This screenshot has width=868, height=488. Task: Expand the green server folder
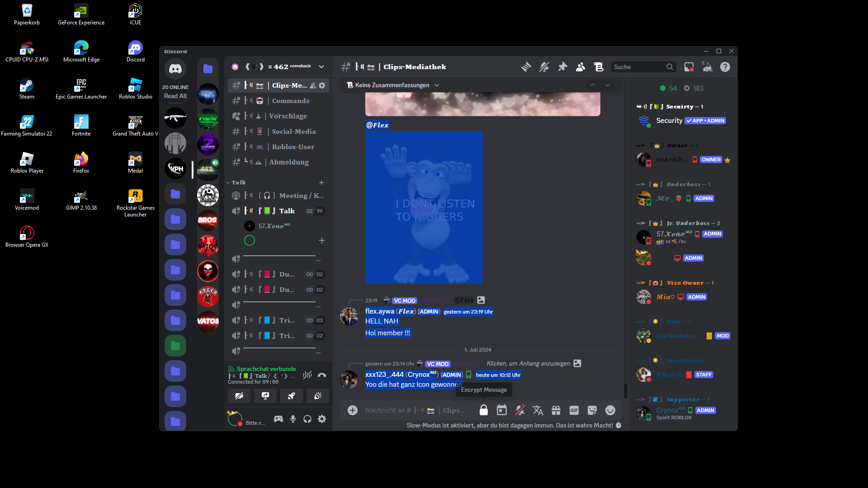pos(175,346)
